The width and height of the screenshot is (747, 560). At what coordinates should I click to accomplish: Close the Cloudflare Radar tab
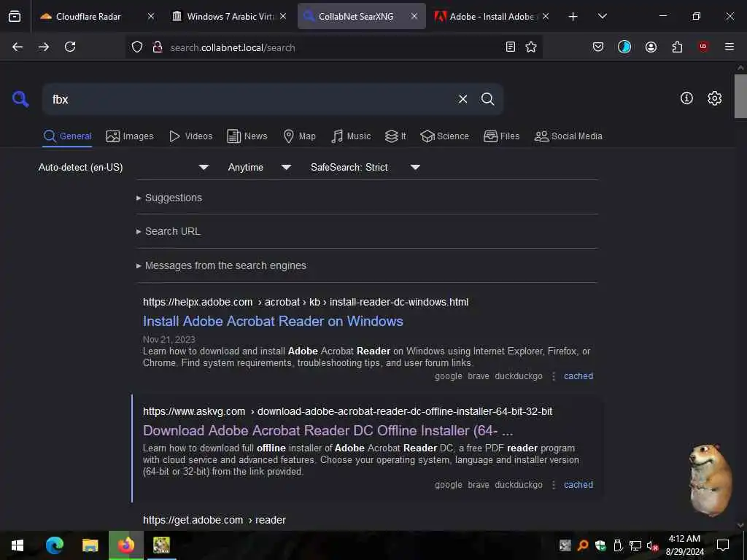click(x=150, y=16)
